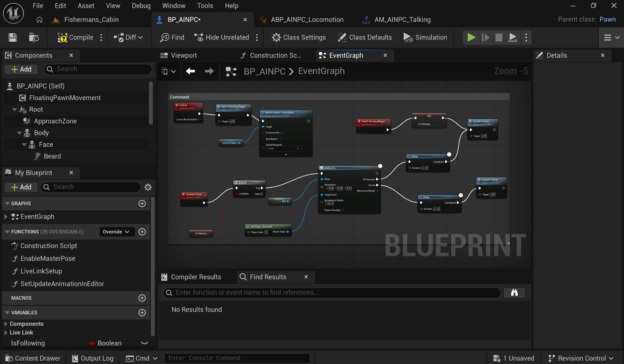Toggle Stop on Overlap checkbox on AI MoveTo
Image resolution: width=624 pixels, height=364 pixels.
342,210
